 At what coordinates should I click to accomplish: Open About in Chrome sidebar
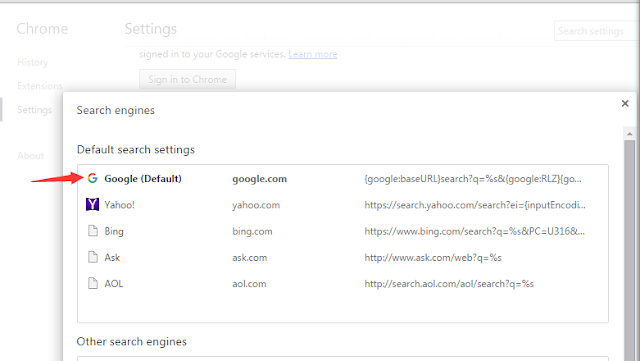pos(31,156)
